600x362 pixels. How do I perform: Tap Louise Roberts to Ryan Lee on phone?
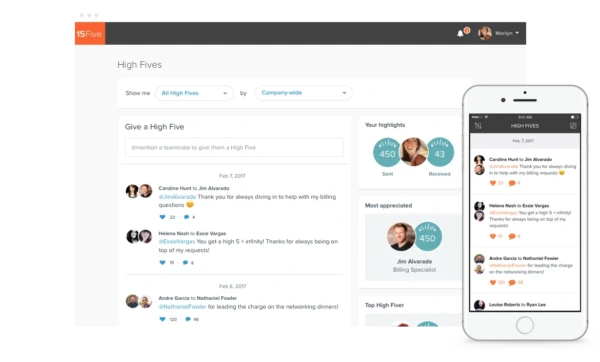tap(517, 305)
